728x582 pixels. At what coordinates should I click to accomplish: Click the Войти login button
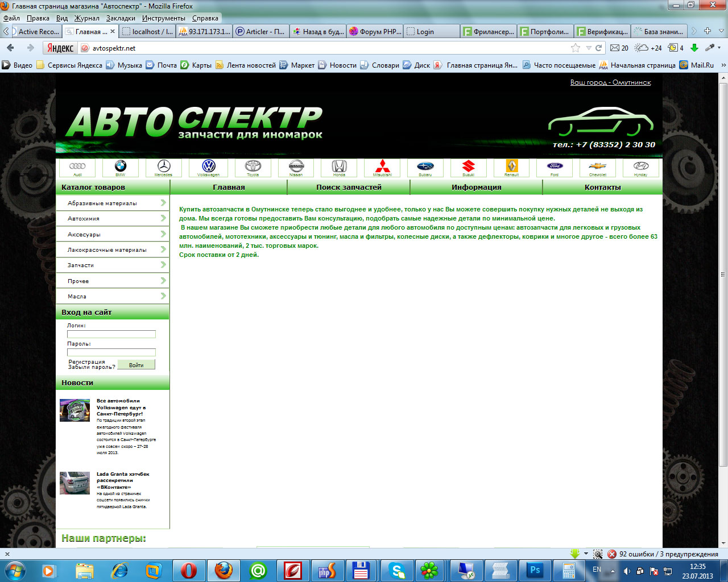coord(136,365)
